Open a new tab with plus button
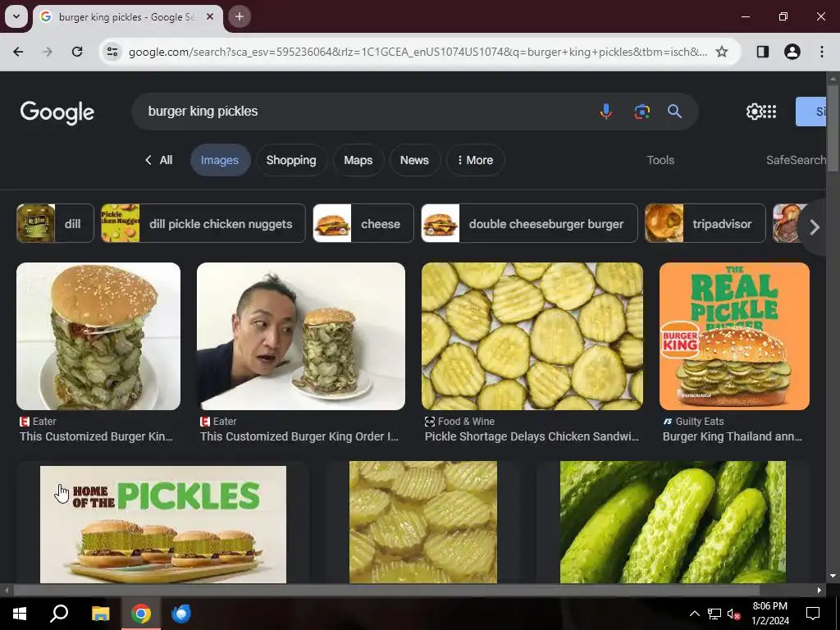The image size is (840, 630). click(240, 16)
